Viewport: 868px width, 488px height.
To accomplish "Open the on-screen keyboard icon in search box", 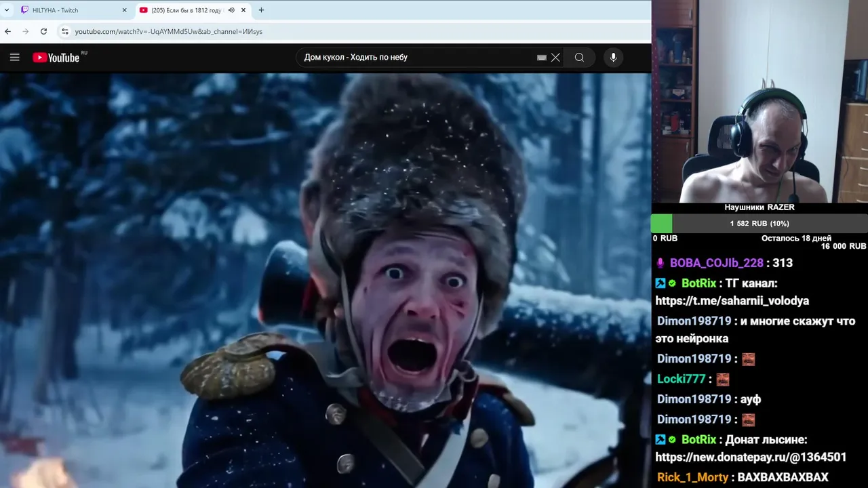I will pos(542,58).
